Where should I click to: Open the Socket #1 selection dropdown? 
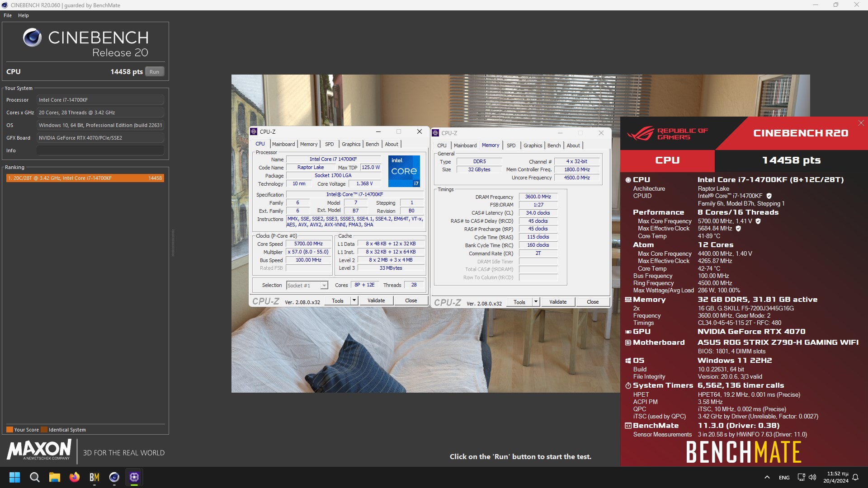coord(307,286)
